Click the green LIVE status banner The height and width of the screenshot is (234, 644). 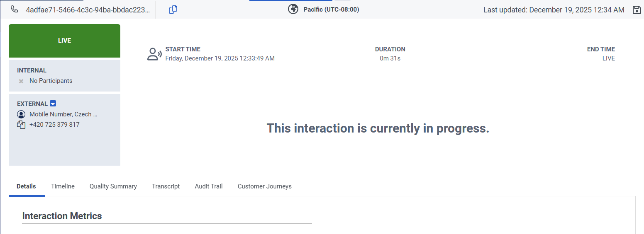(64, 41)
